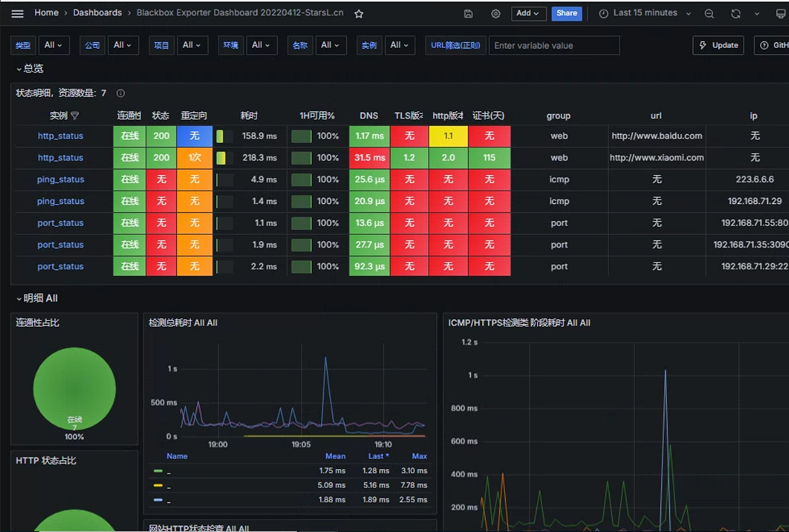Image resolution: width=789 pixels, height=532 pixels.
Task: Open Dashboards in the breadcrumb
Action: coord(98,13)
